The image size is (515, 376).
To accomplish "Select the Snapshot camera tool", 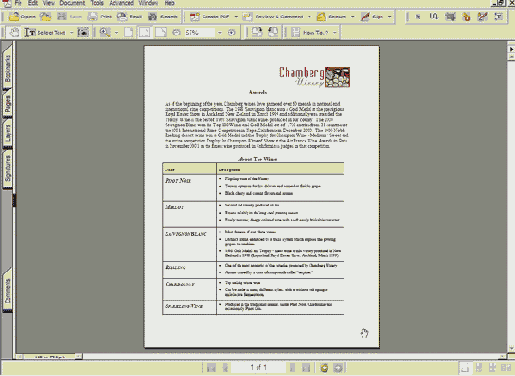I will pos(83,32).
